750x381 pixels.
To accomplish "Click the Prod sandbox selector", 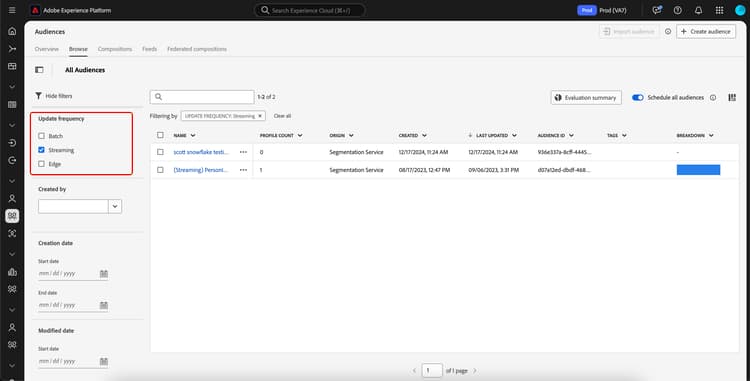I will (x=603, y=10).
